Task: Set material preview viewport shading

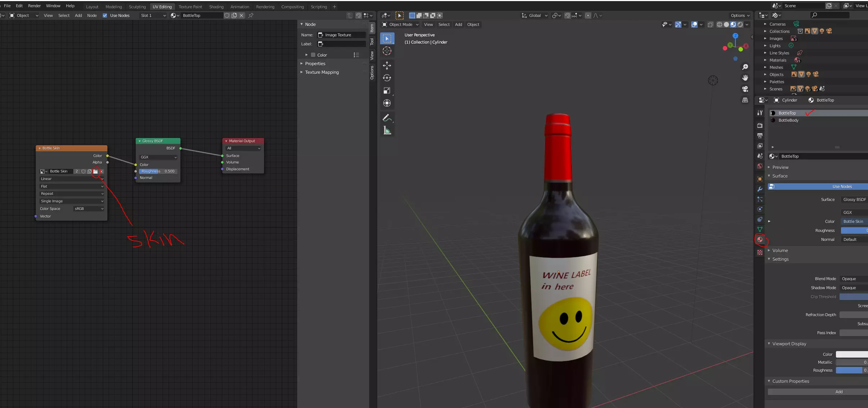Action: [x=733, y=24]
